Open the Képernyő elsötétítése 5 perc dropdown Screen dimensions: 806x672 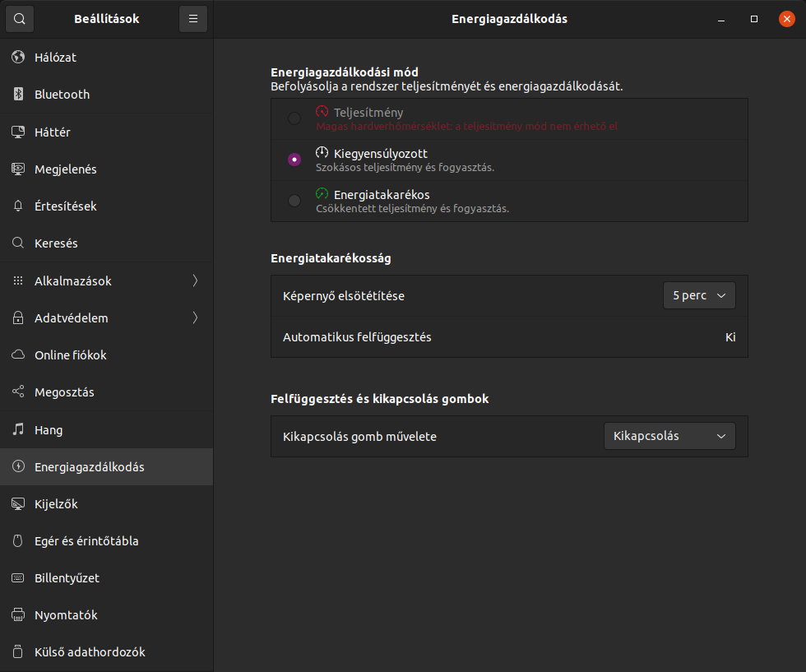pos(699,295)
